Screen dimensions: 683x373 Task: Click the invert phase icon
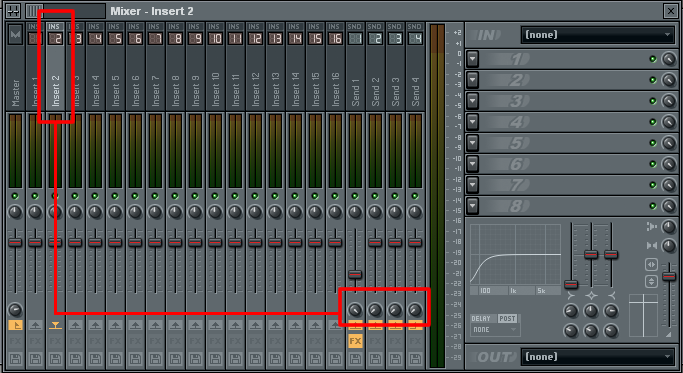coord(651,281)
